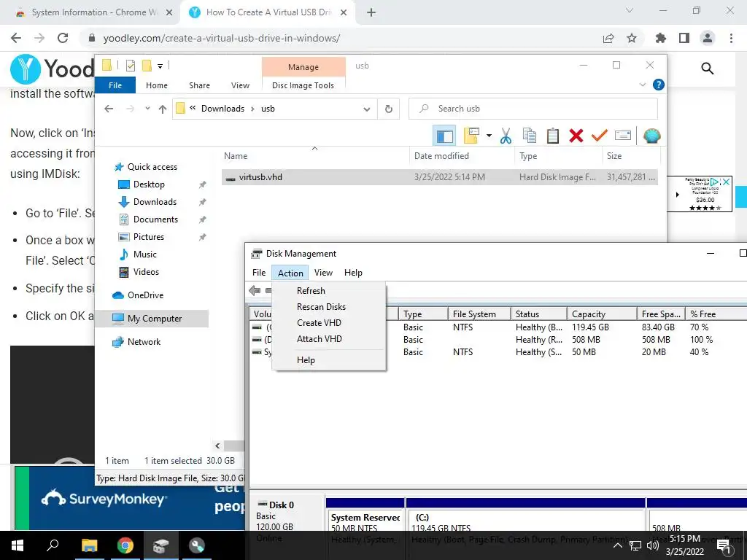The height and width of the screenshot is (560, 747).
Task: Switch to System Information Chrome tab
Action: 93,12
